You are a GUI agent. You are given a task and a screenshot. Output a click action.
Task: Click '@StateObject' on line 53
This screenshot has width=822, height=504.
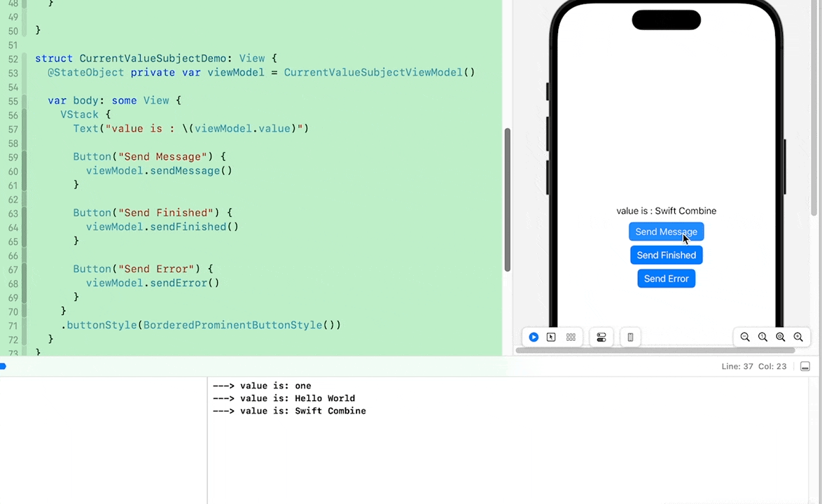(x=86, y=72)
